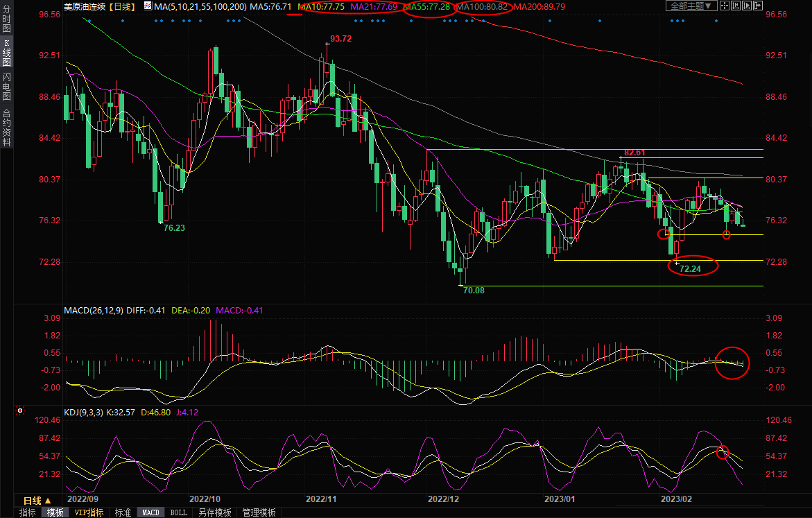Switch to the BOLL template

(x=178, y=512)
